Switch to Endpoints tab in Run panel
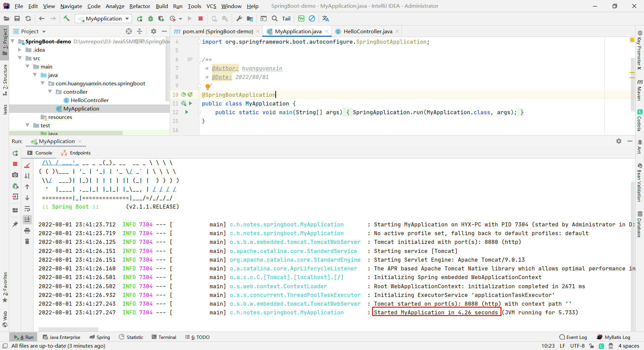This screenshot has height=350, width=644. pyautogui.click(x=76, y=153)
